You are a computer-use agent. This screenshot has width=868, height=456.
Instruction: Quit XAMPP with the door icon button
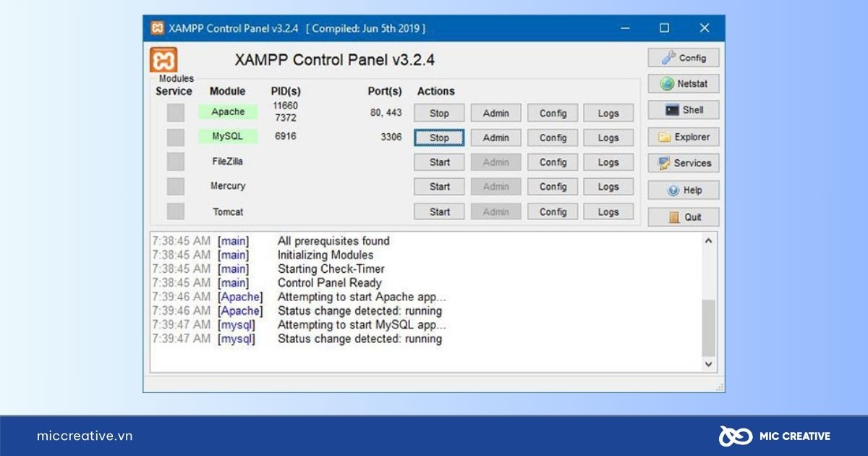coord(684,217)
